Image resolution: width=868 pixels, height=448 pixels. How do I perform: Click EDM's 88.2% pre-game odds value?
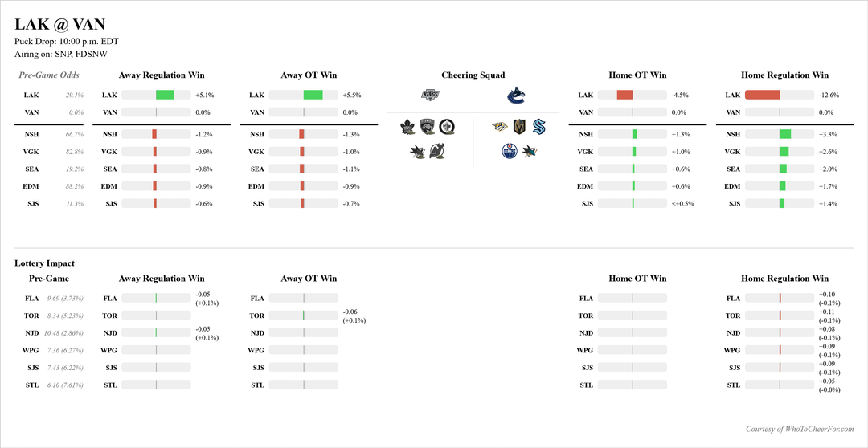coord(75,186)
